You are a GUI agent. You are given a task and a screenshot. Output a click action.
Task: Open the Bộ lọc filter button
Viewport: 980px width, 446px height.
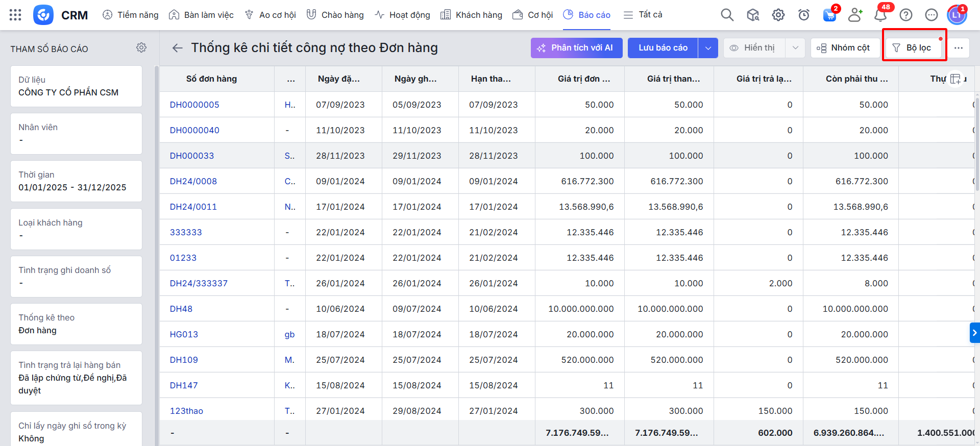click(912, 48)
